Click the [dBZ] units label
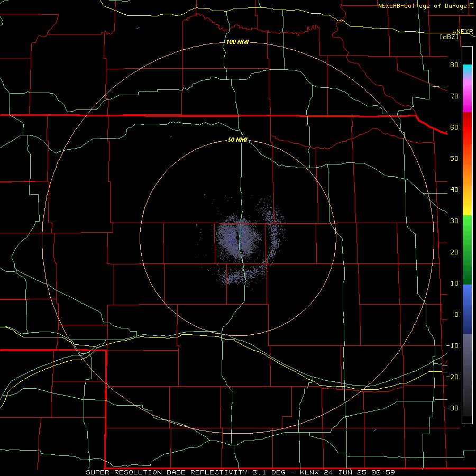The width and height of the screenshot is (476, 476). [x=449, y=36]
